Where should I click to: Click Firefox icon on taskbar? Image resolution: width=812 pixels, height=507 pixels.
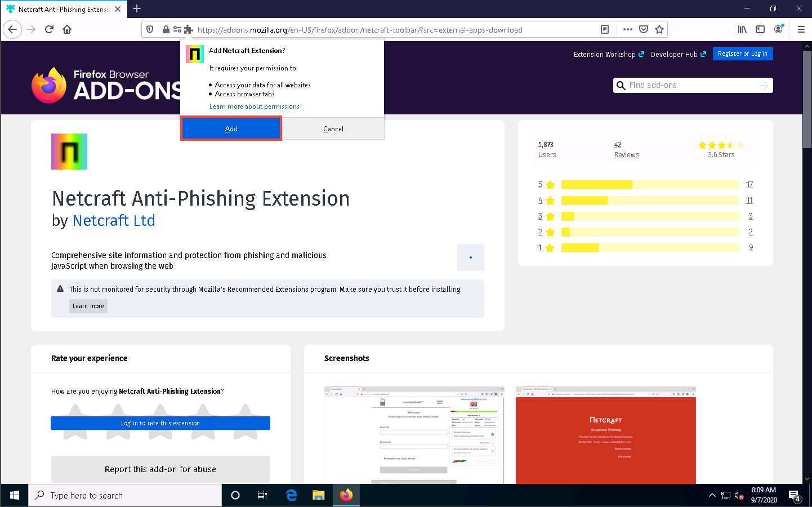[346, 496]
